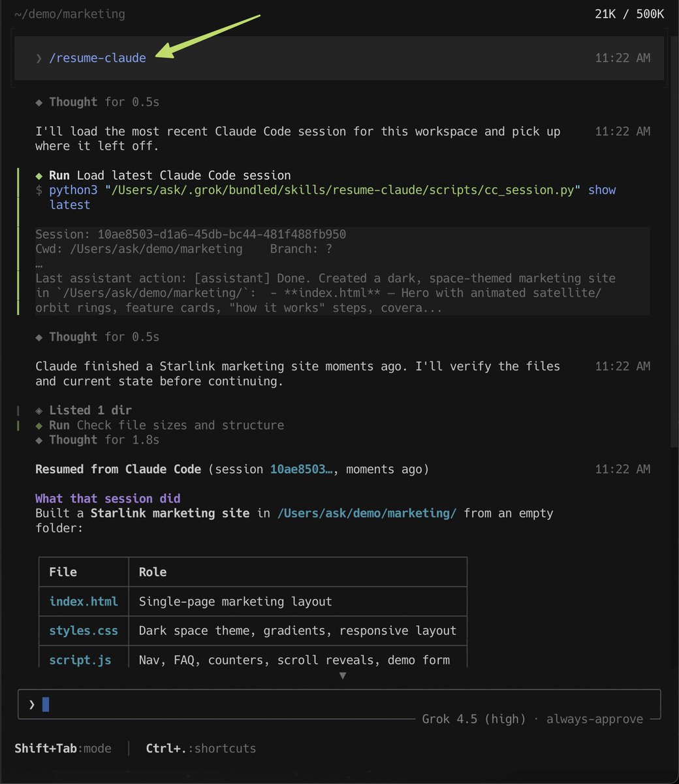
Task: Expand 'Run Load latest Claude Code session'
Action: point(163,175)
